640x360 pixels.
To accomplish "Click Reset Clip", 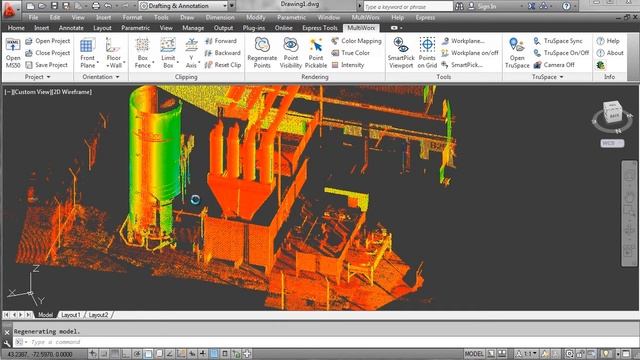I will pyautogui.click(x=223, y=64).
